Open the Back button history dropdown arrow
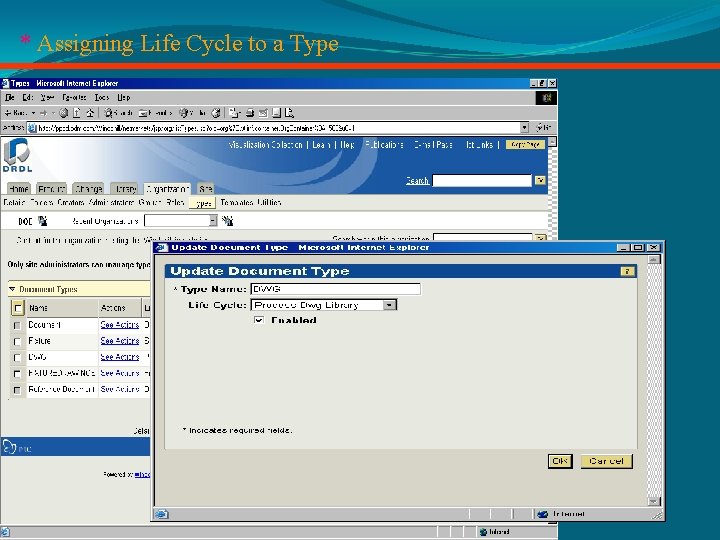The height and width of the screenshot is (540, 720). coord(34,113)
